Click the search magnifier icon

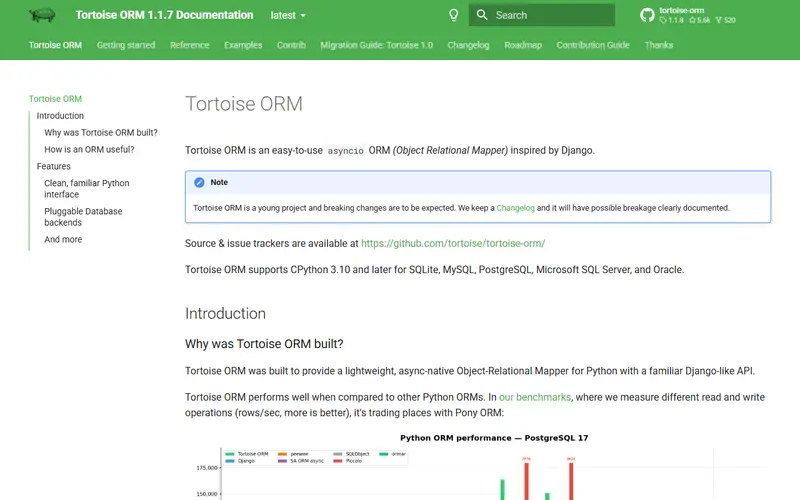click(x=482, y=15)
